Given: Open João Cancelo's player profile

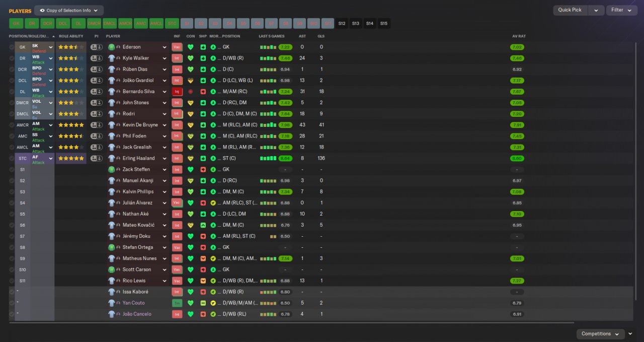Looking at the screenshot, I should point(137,314).
